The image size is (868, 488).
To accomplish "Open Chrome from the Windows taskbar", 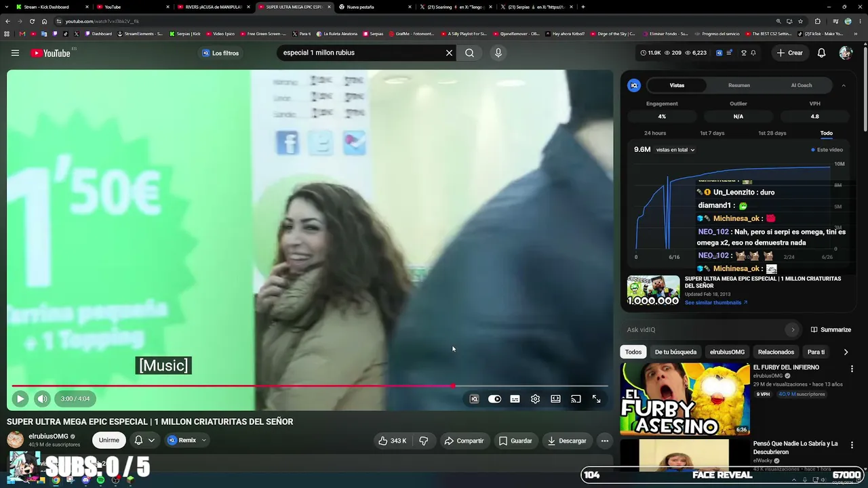I will pyautogui.click(x=56, y=480).
